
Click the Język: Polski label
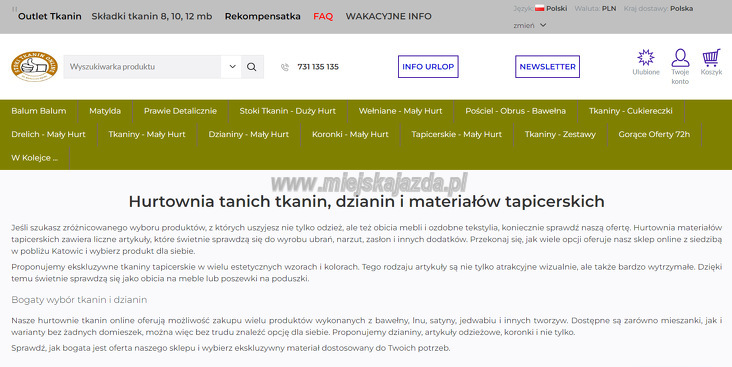(x=540, y=8)
